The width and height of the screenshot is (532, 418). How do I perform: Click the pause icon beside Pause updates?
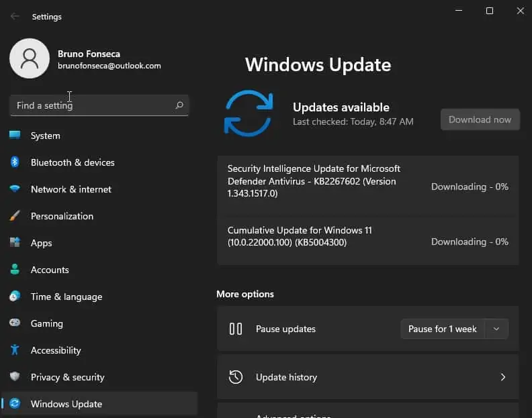point(236,329)
